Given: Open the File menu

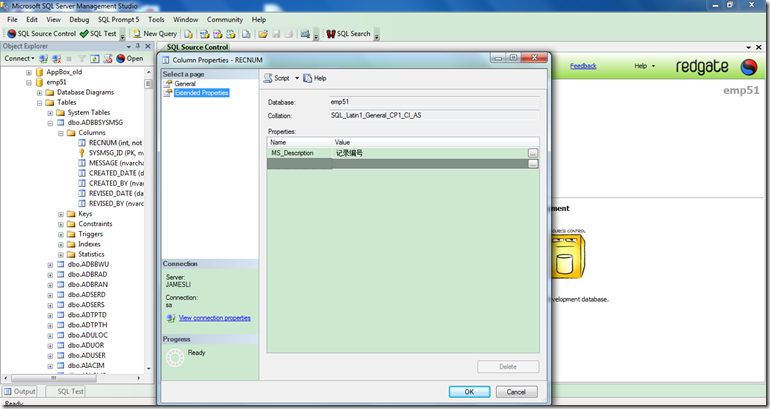Looking at the screenshot, I should click(x=12, y=20).
